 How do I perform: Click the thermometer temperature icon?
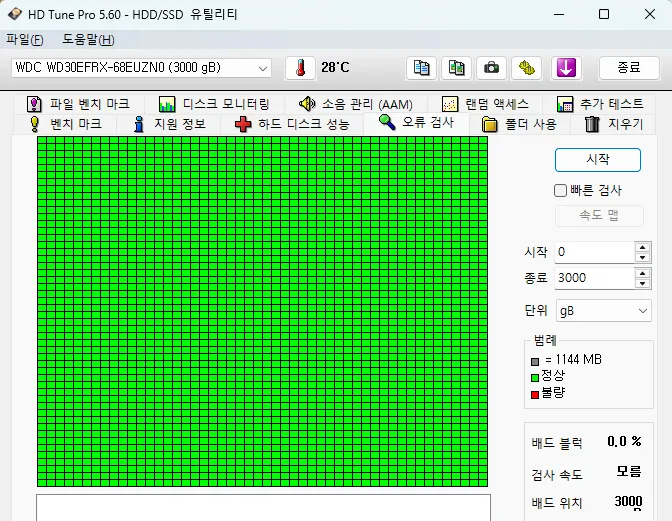[300, 68]
